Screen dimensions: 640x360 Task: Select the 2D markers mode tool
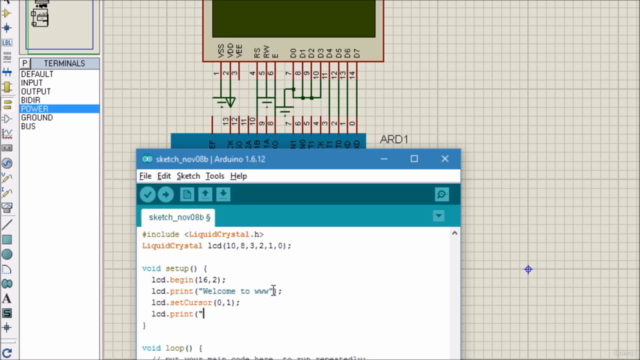pos(7,327)
